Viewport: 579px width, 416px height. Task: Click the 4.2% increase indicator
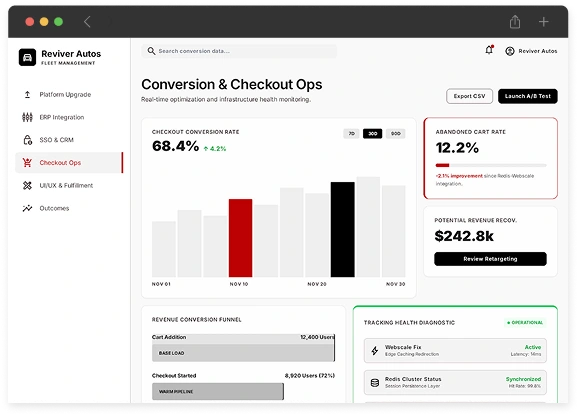tap(215, 149)
